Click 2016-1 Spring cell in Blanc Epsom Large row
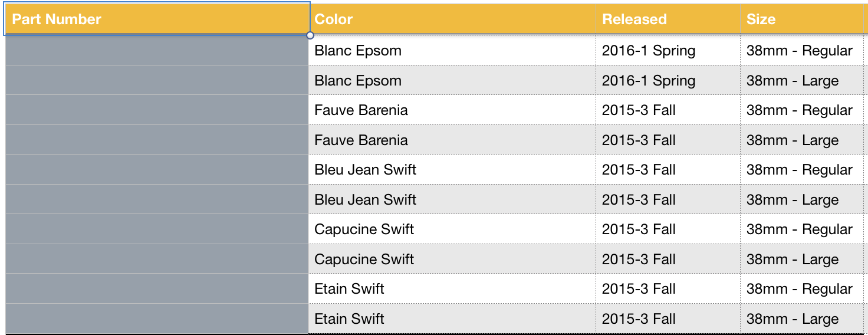This screenshot has width=868, height=335. [668, 81]
